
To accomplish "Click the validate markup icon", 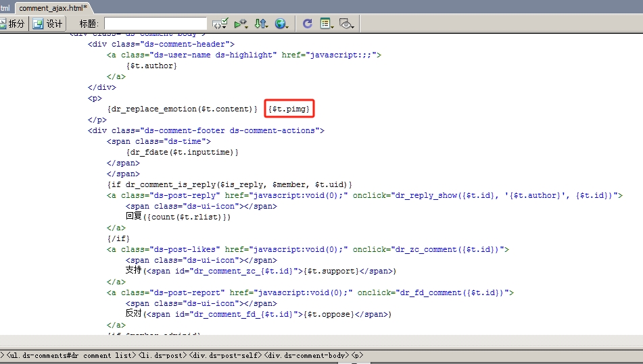I will click(x=220, y=24).
